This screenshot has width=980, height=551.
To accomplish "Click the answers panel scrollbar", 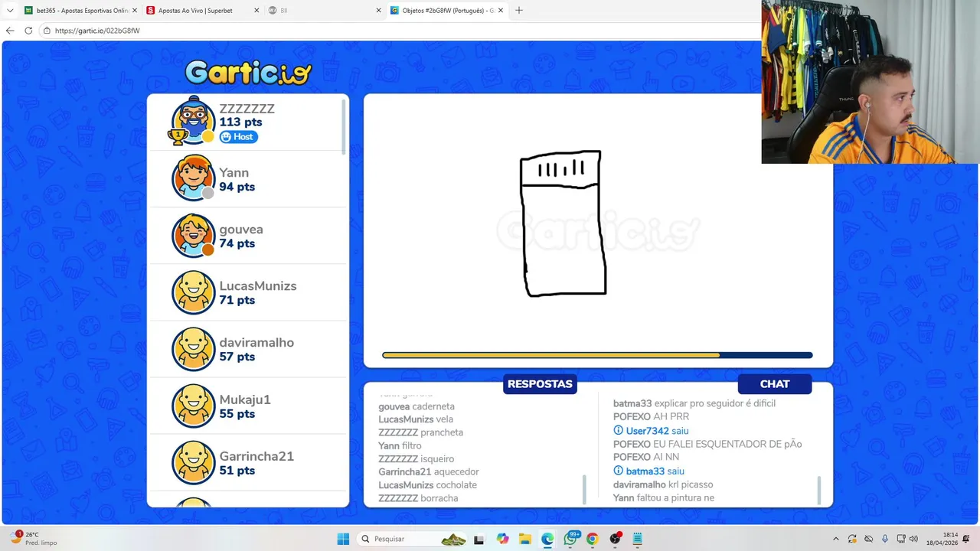I will point(585,490).
